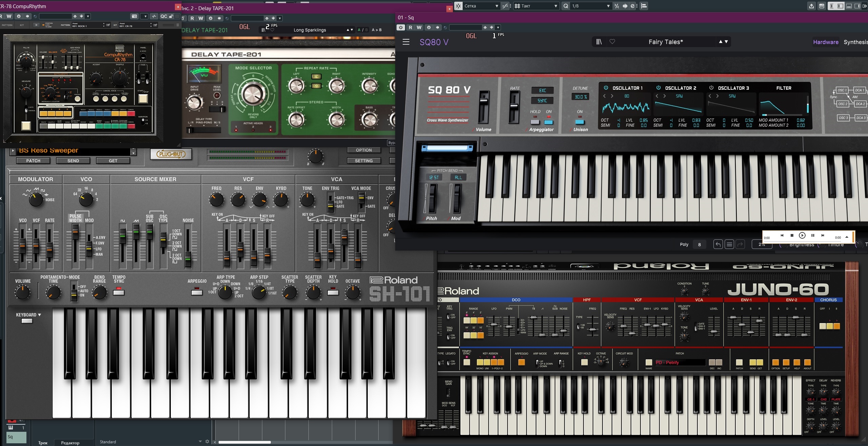
Task: Click the SH-101 VOLUME knob
Action: (x=23, y=293)
